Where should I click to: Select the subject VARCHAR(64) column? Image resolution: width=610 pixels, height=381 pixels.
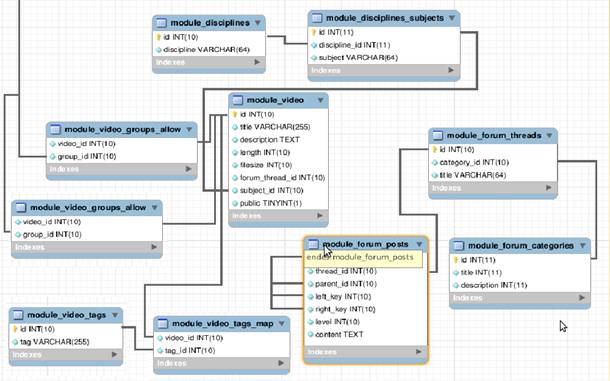[354, 58]
